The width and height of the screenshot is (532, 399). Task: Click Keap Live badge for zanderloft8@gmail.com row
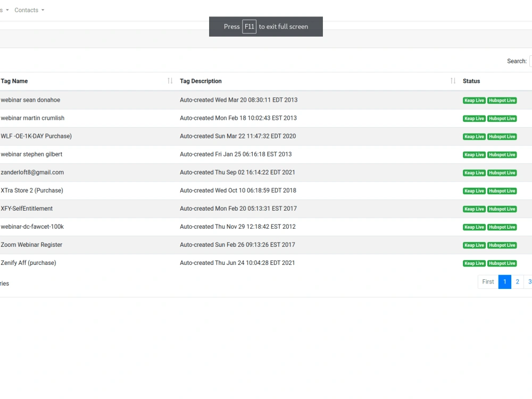tap(474, 173)
